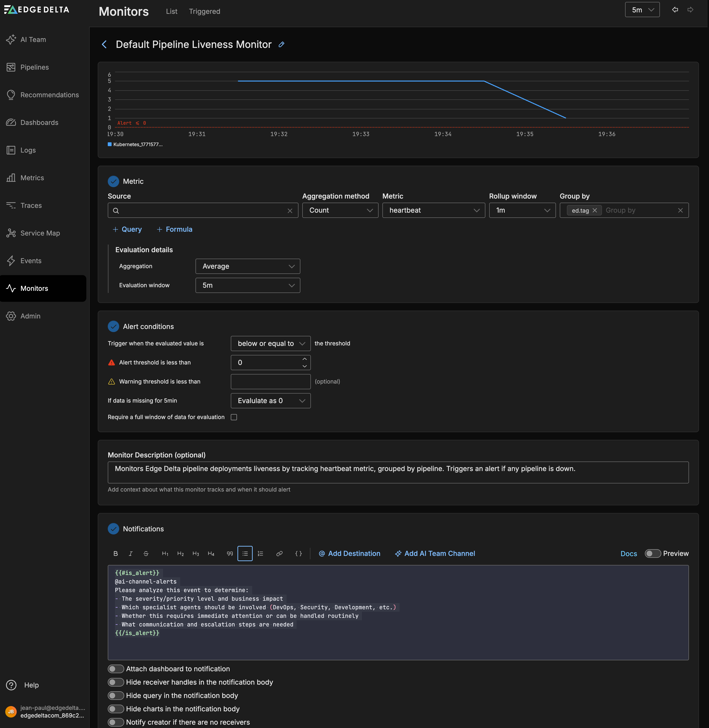Add a notification destination
The height and width of the screenshot is (728, 709).
pos(349,553)
